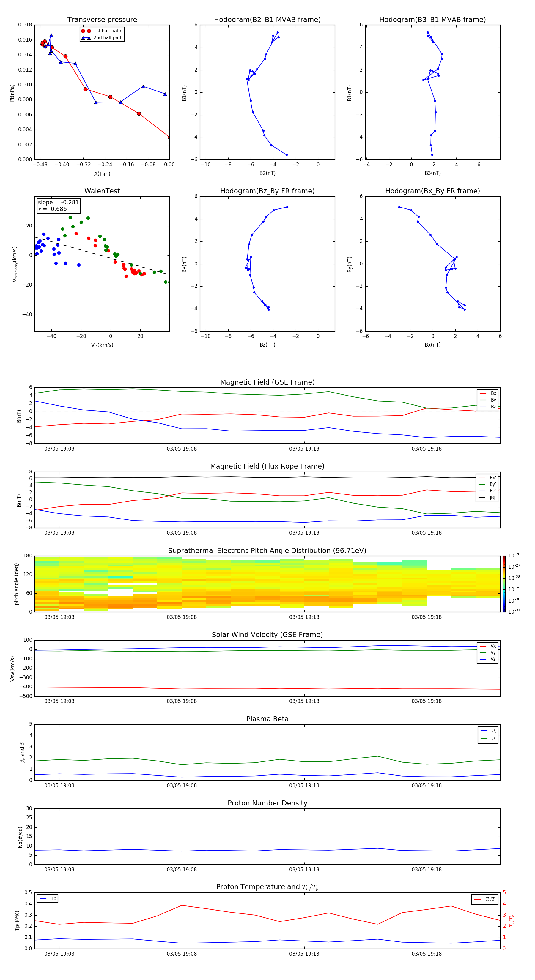Click the 'Tp' legend entry

tap(48, 899)
